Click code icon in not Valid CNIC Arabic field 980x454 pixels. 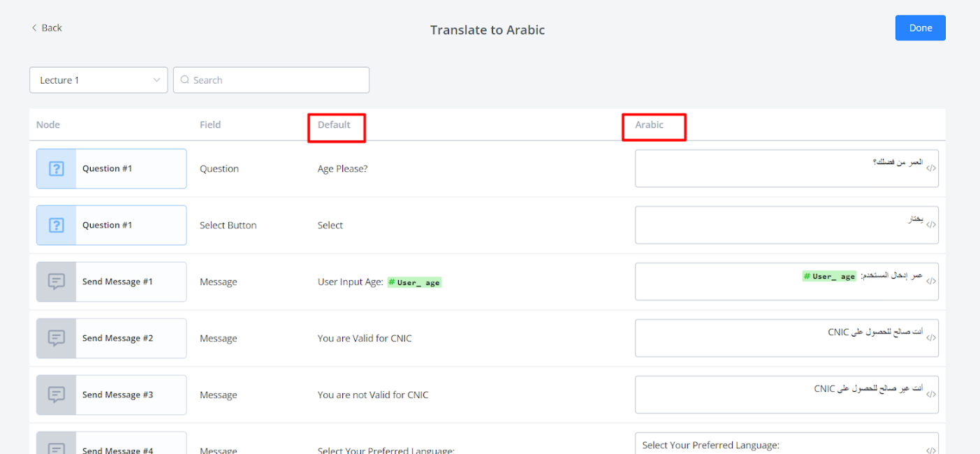[930, 395]
